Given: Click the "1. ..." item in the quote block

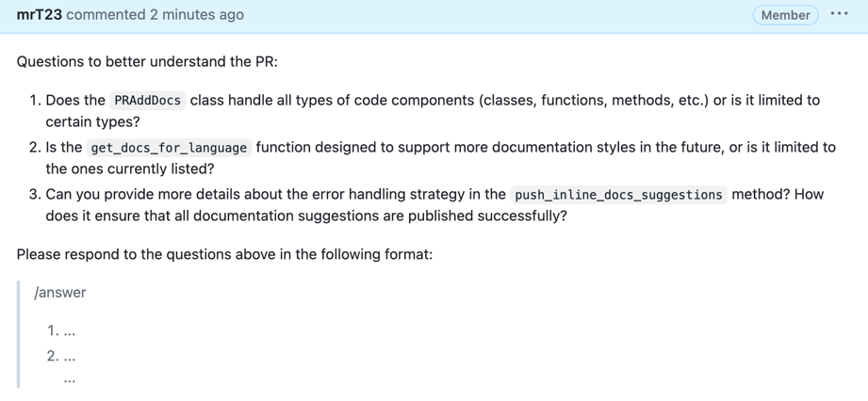Looking at the screenshot, I should click(x=61, y=330).
